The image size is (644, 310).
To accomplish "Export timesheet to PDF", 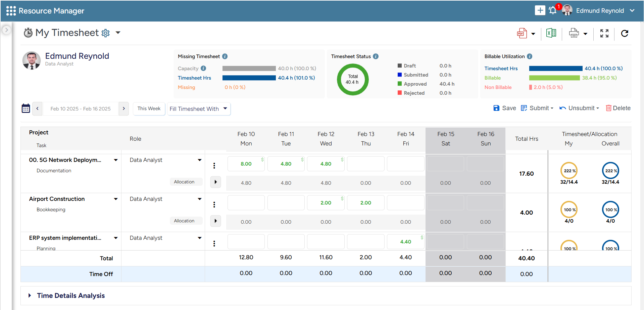I will 522,33.
